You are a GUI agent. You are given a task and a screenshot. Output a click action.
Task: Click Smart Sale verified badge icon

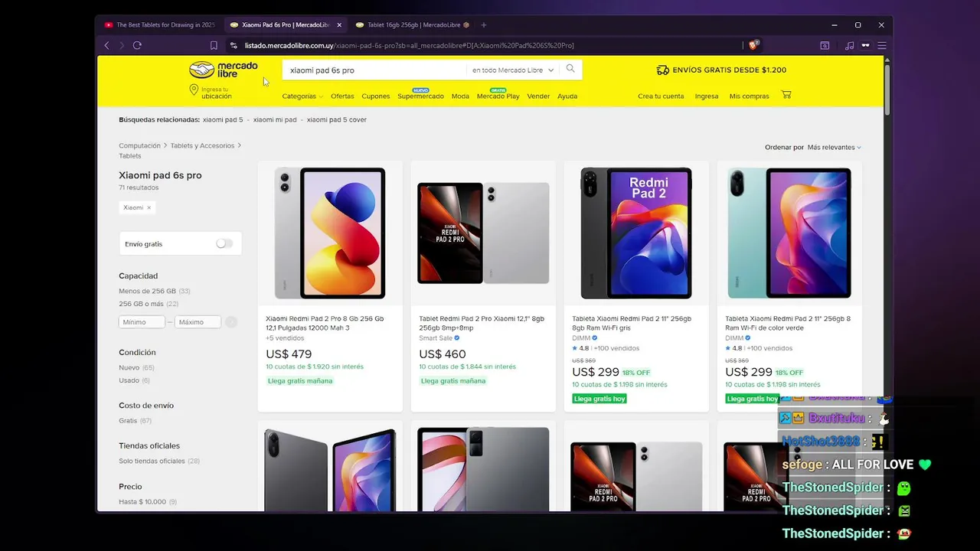click(x=457, y=337)
